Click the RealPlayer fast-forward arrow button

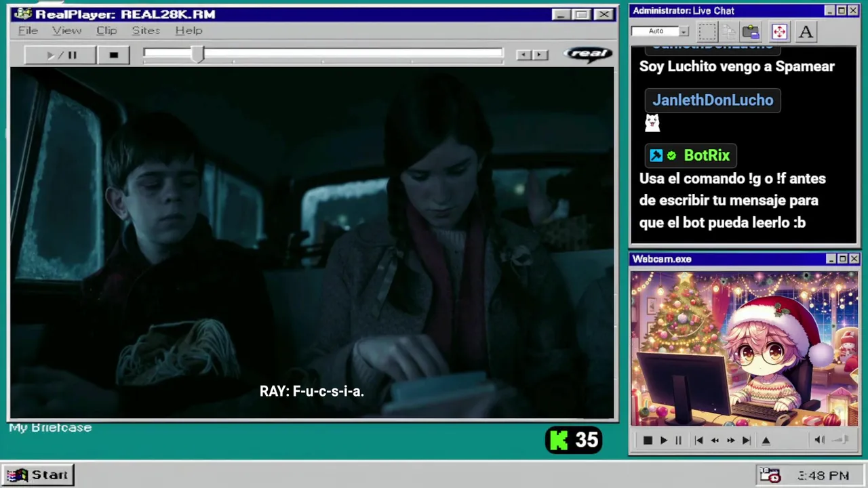540,55
